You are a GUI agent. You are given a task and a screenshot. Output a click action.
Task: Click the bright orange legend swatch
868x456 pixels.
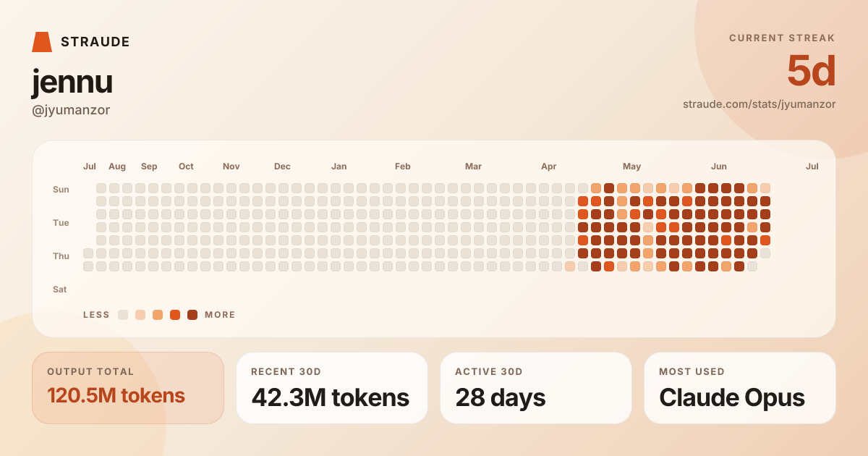[175, 315]
